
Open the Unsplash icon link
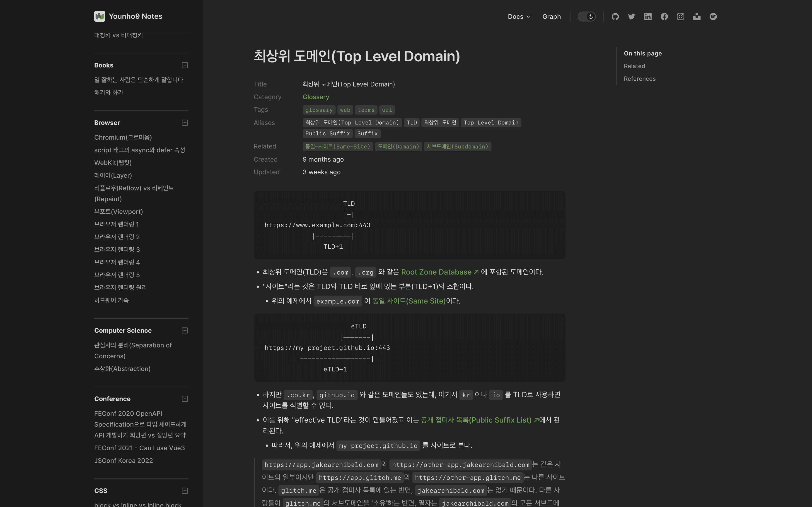click(x=697, y=17)
